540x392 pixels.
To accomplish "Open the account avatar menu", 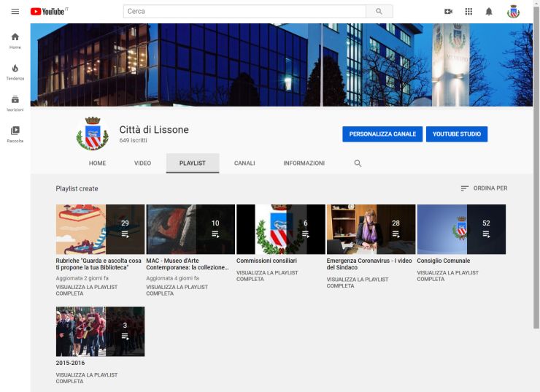I will pyautogui.click(x=513, y=12).
